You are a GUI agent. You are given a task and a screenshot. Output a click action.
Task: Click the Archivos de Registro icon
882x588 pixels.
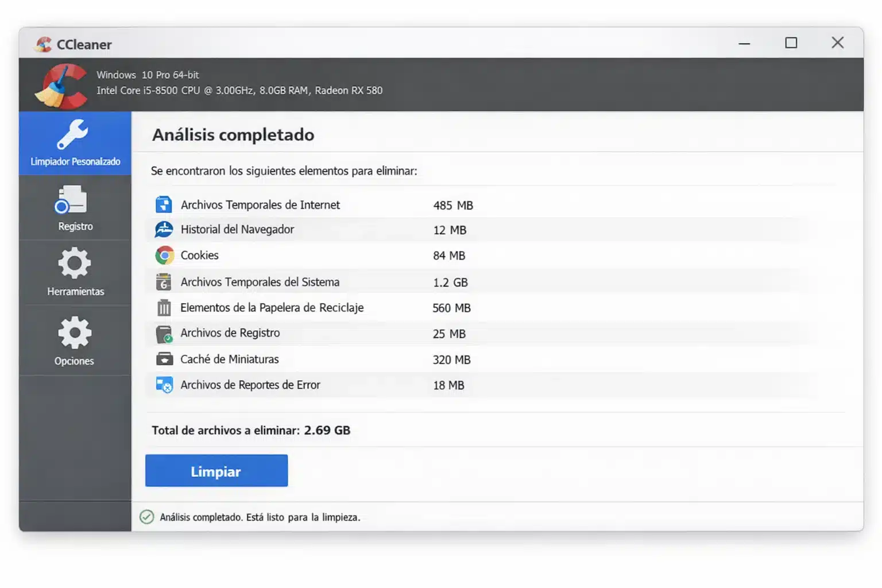click(x=163, y=333)
